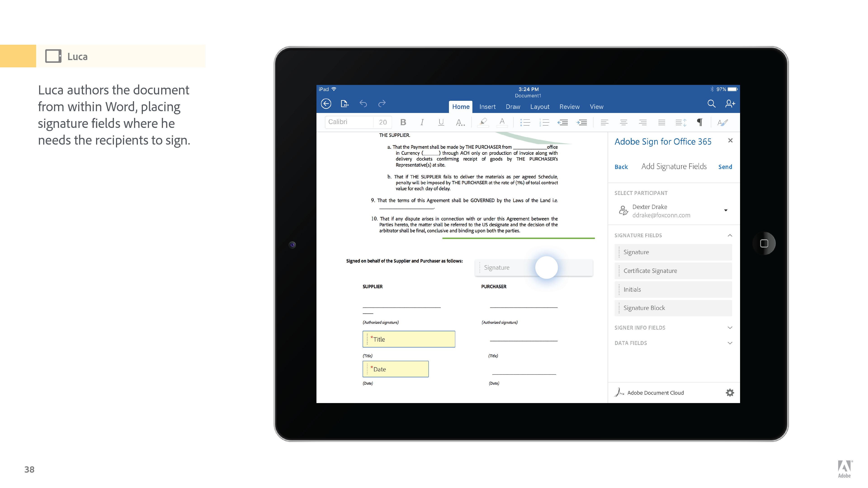Switch to the Layout tab

click(540, 107)
